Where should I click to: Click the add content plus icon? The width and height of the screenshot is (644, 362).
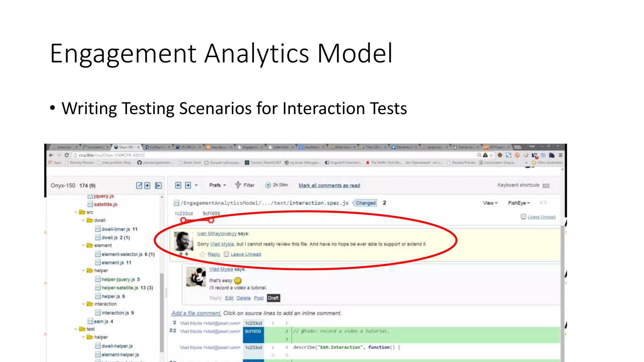pos(147,185)
